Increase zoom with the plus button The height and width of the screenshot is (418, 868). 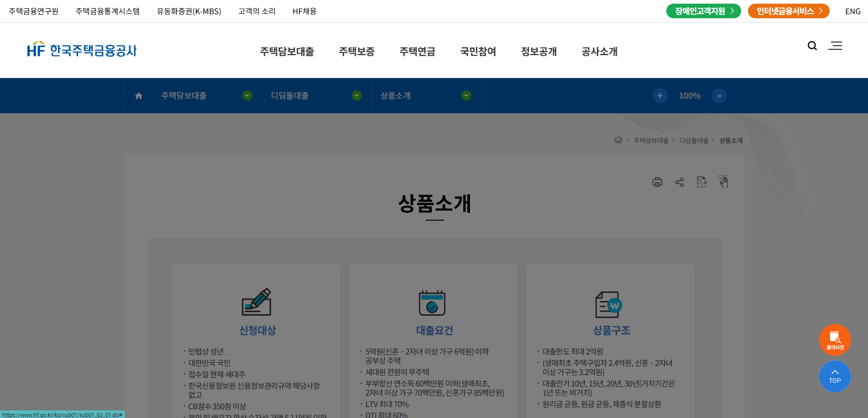[660, 96]
